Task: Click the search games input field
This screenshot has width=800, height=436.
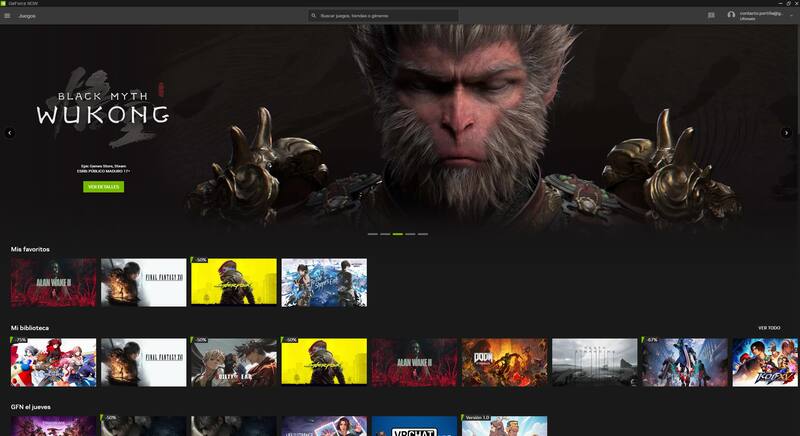Action: [x=385, y=15]
